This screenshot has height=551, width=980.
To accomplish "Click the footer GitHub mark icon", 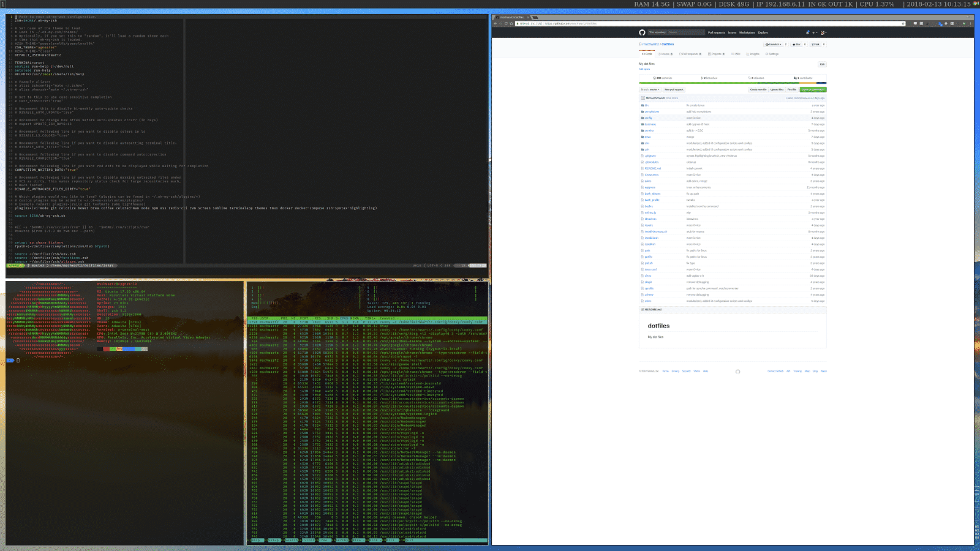I will 737,372.
